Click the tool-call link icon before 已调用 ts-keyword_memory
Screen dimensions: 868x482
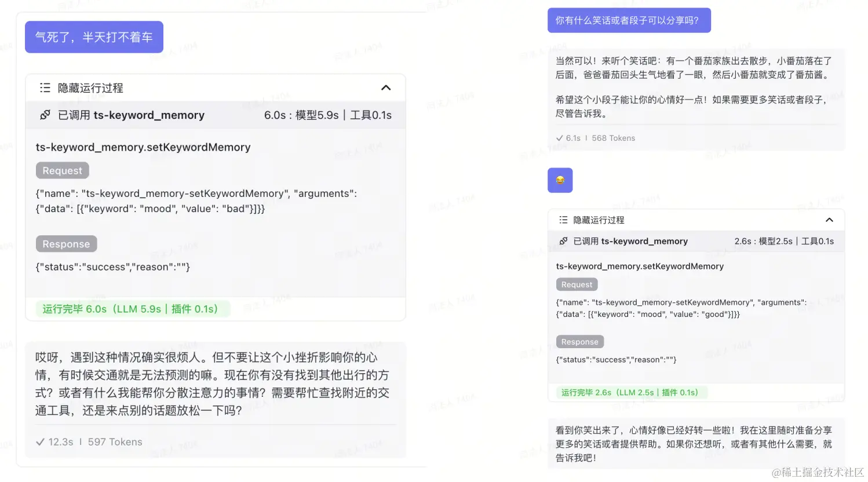point(45,115)
